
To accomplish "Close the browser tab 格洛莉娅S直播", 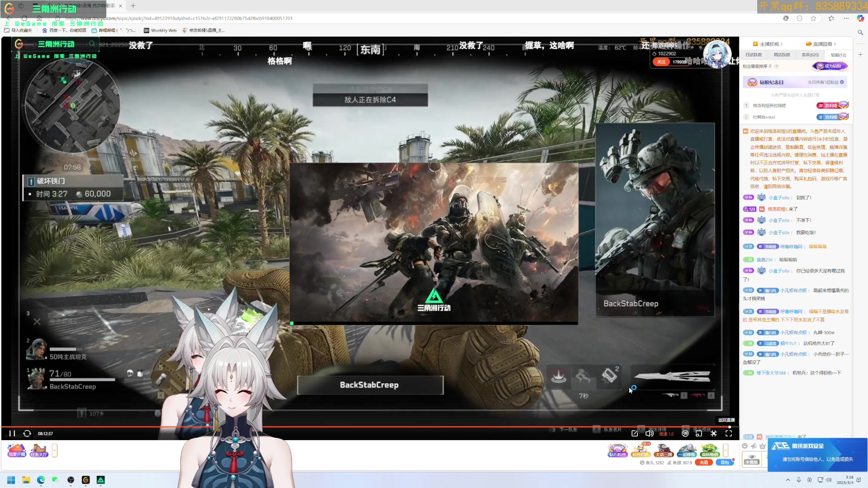I will pyautogui.click(x=120, y=6).
